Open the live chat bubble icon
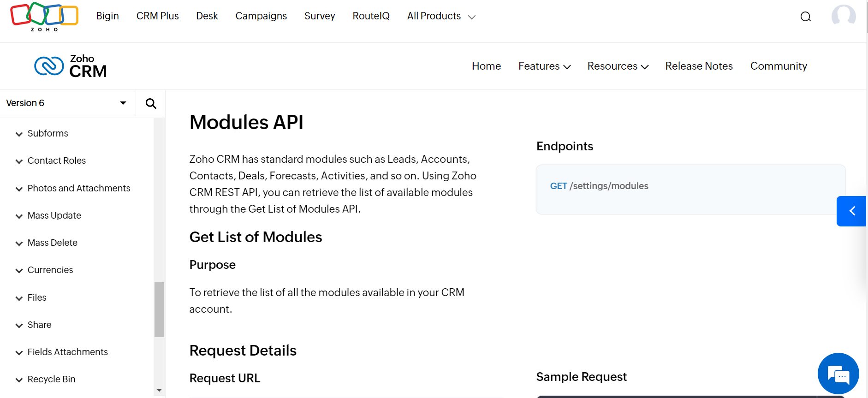This screenshot has width=868, height=398. 838,374
